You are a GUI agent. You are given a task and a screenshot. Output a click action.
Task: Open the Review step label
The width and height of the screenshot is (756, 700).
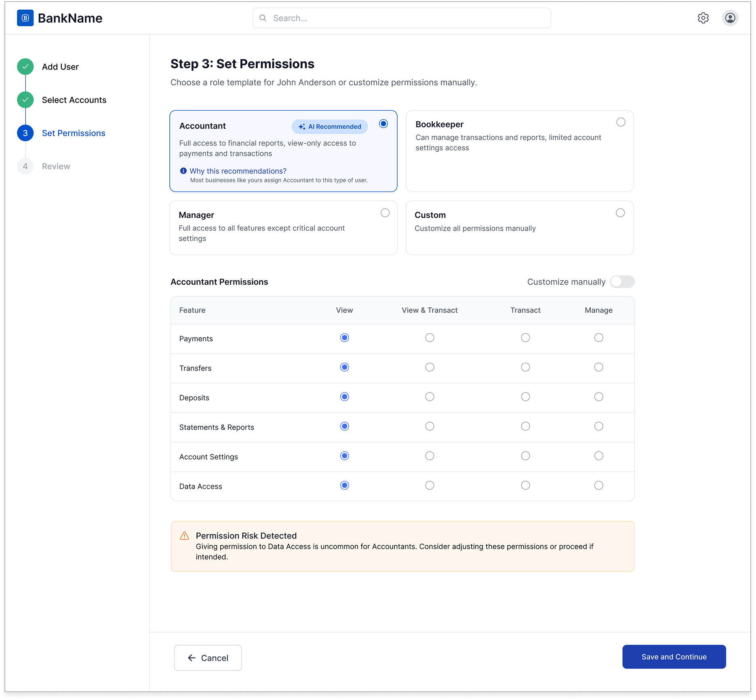point(56,166)
